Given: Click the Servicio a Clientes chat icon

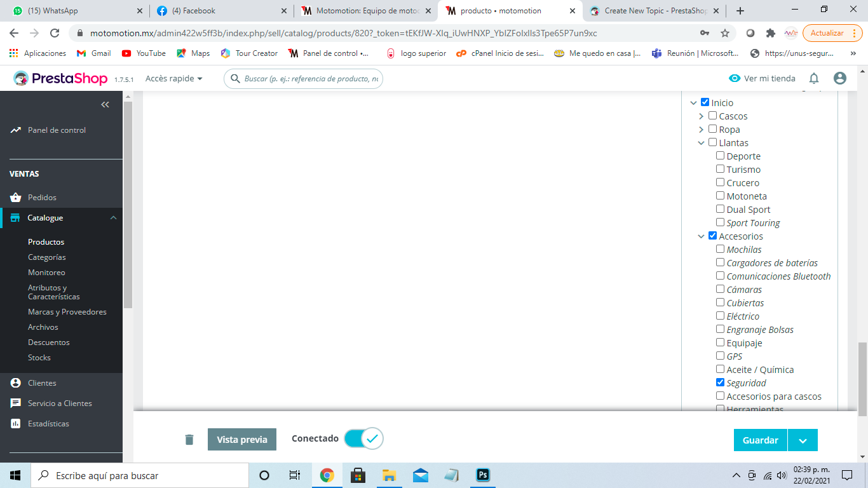Looking at the screenshot, I should click(x=16, y=403).
